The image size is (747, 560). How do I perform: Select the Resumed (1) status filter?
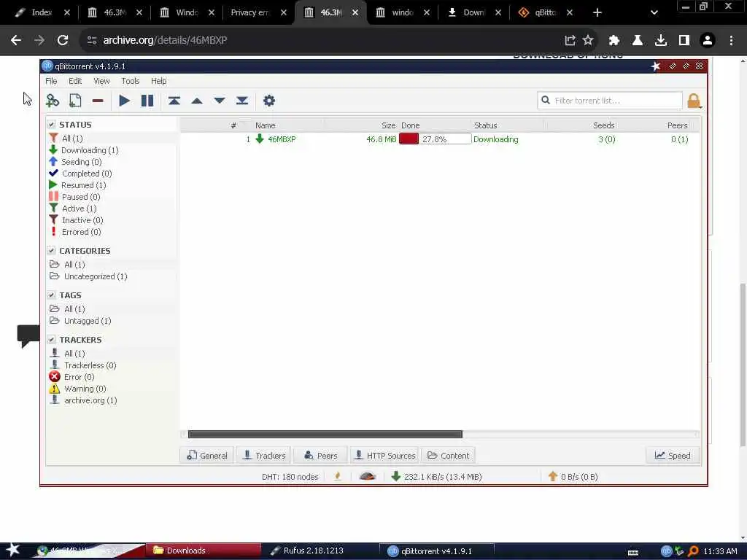click(77, 185)
